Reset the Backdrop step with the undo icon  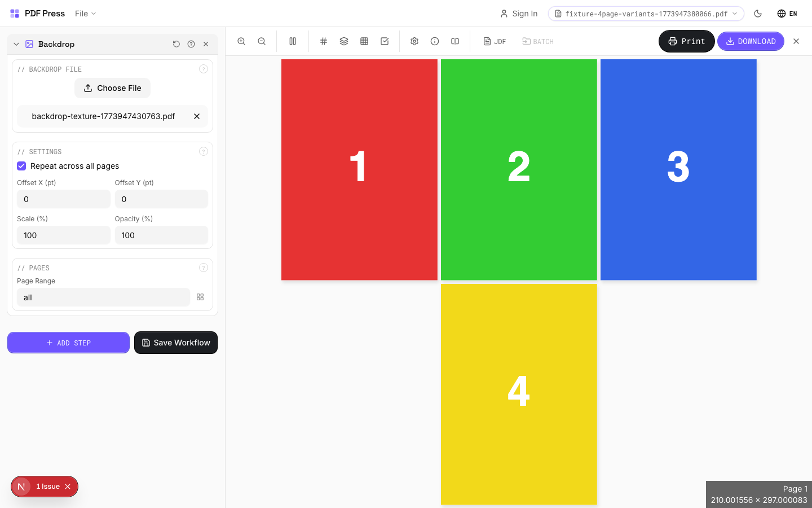[x=176, y=44]
